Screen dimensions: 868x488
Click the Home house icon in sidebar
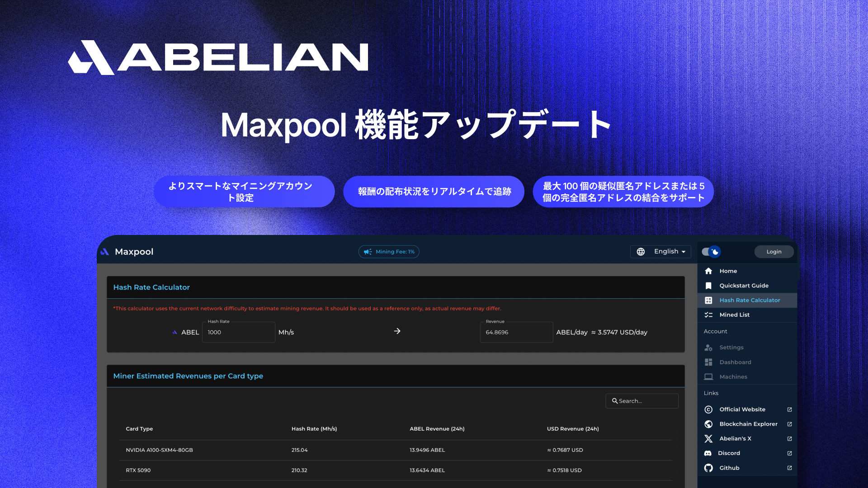tap(708, 271)
